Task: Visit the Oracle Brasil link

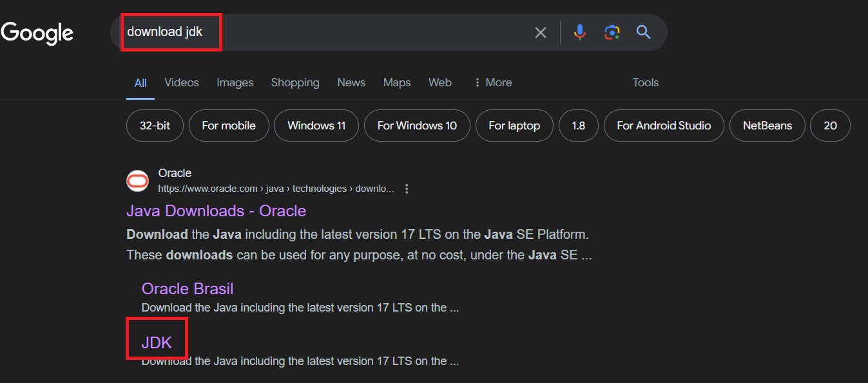Action: coord(187,288)
